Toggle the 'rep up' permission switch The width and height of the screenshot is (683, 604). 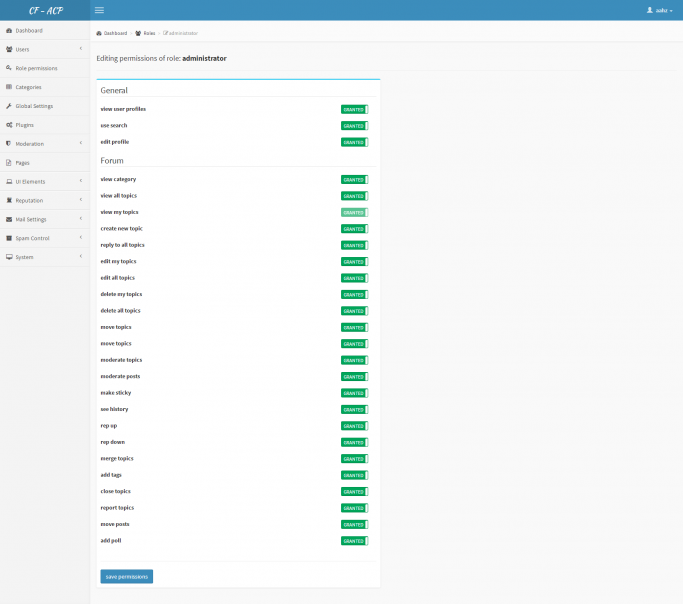pyautogui.click(x=355, y=426)
